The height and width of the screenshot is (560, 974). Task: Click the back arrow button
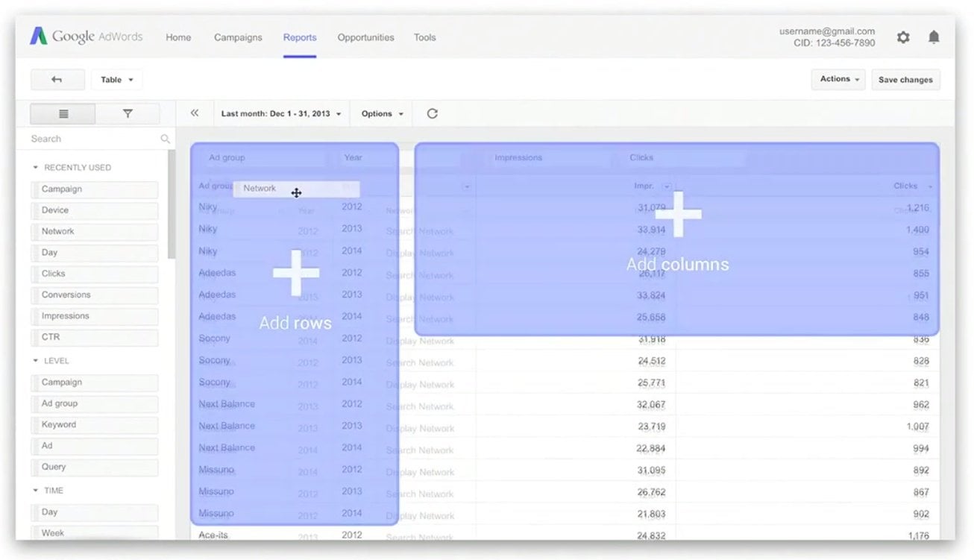[x=57, y=80]
